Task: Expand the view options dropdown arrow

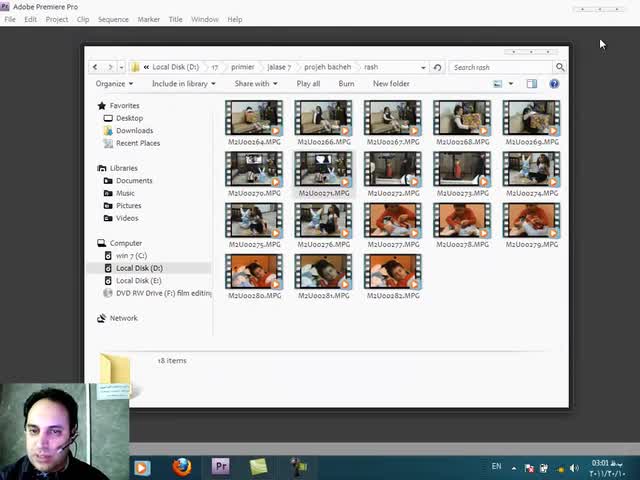Action: 511,84
